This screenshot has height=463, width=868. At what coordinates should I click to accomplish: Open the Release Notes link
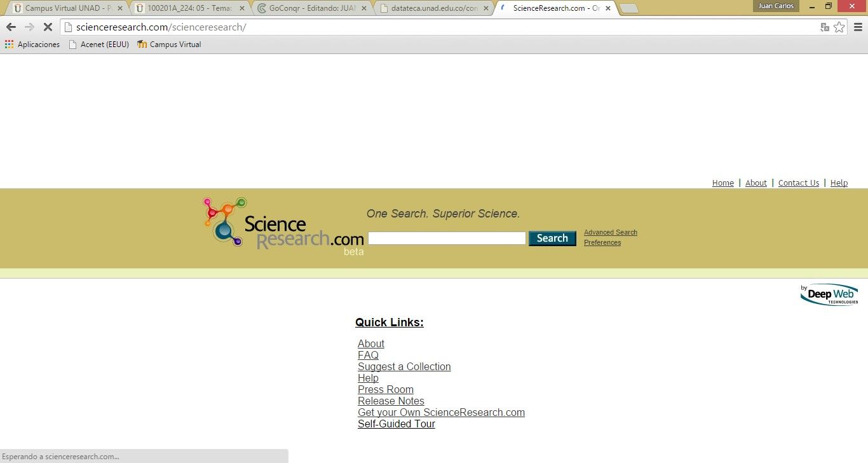pos(391,401)
